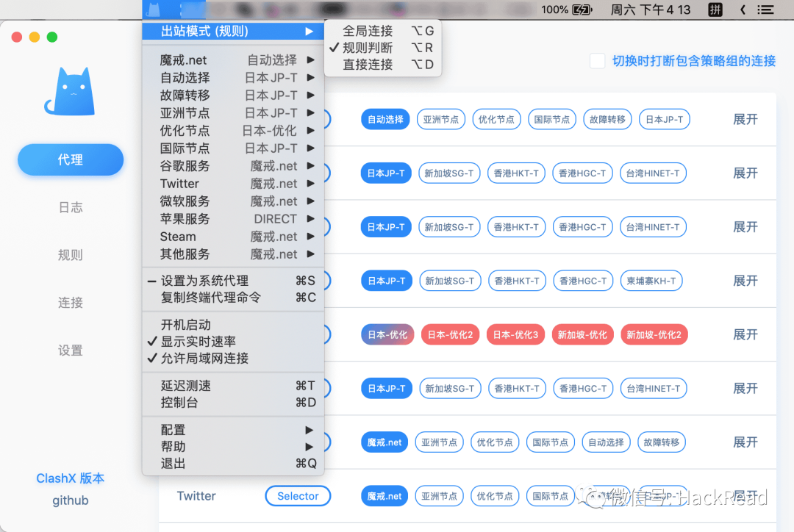
Task: Expand 亚洲节点 proxy group submenu
Action: point(233,113)
